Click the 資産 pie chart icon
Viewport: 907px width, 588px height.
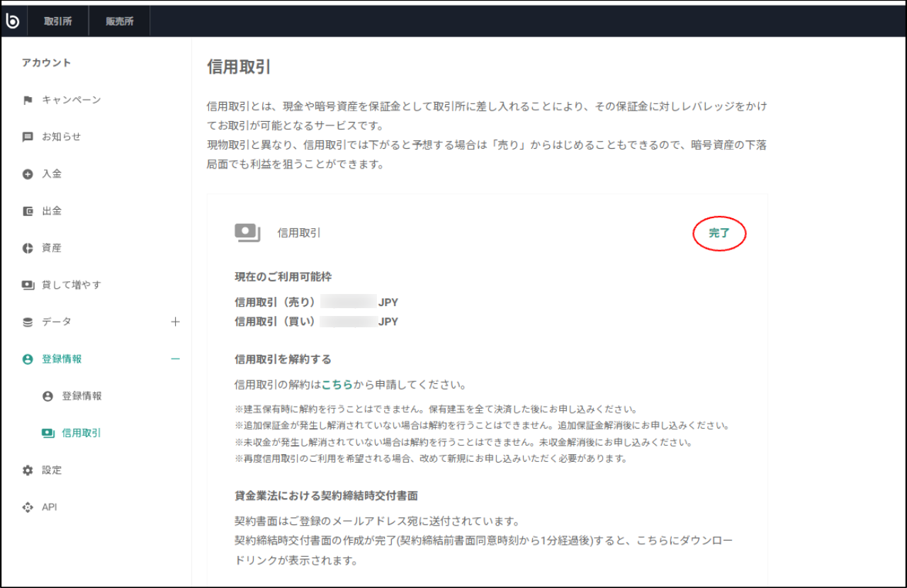28,248
